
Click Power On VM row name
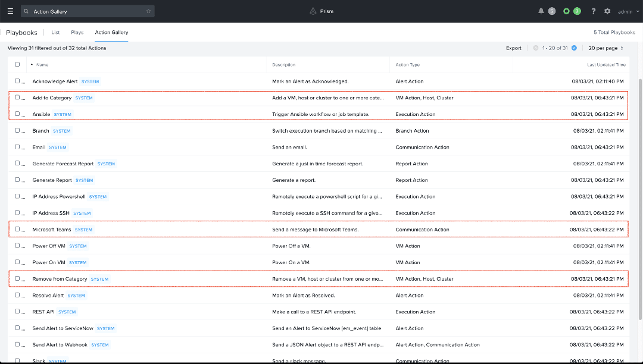[49, 262]
